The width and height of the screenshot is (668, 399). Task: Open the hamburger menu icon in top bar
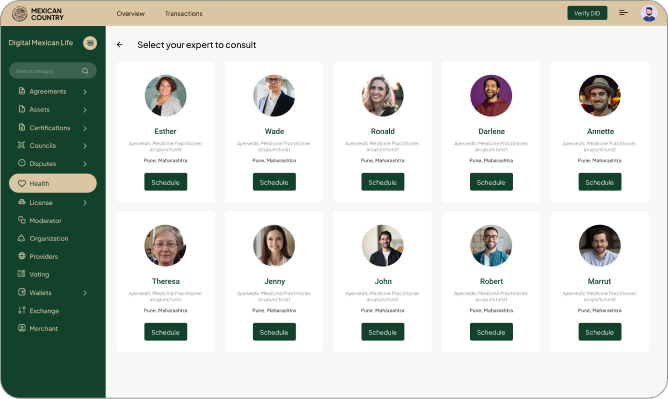(623, 13)
